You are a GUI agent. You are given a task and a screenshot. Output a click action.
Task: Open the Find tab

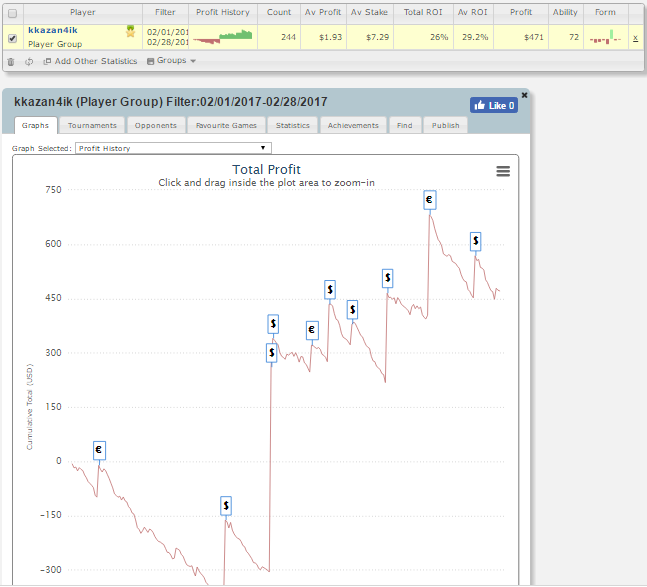point(404,125)
